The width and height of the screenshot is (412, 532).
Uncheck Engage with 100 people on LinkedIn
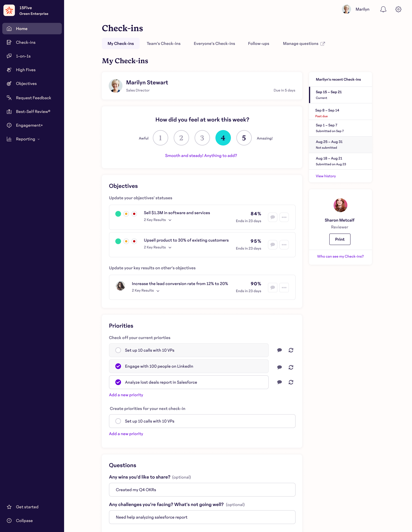pyautogui.click(x=118, y=366)
